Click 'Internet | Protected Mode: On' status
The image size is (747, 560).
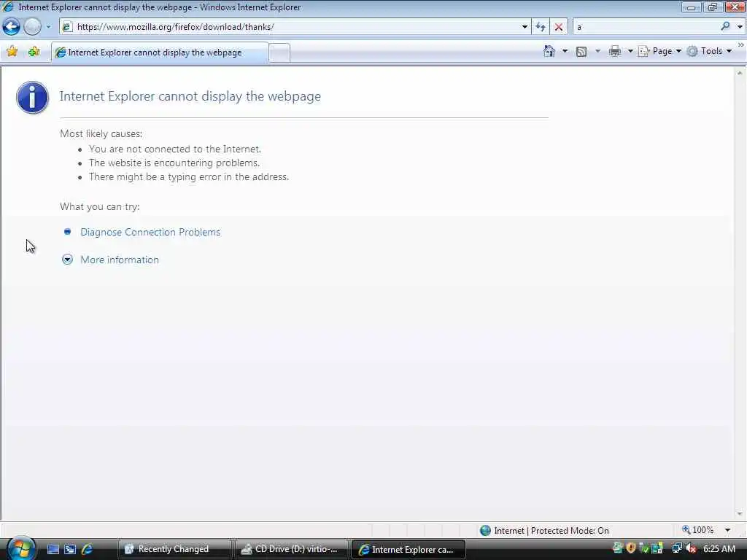coord(544,531)
